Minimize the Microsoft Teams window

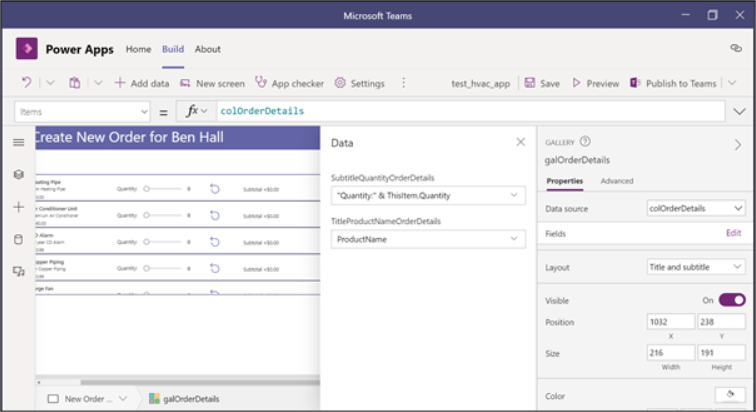pyautogui.click(x=685, y=15)
